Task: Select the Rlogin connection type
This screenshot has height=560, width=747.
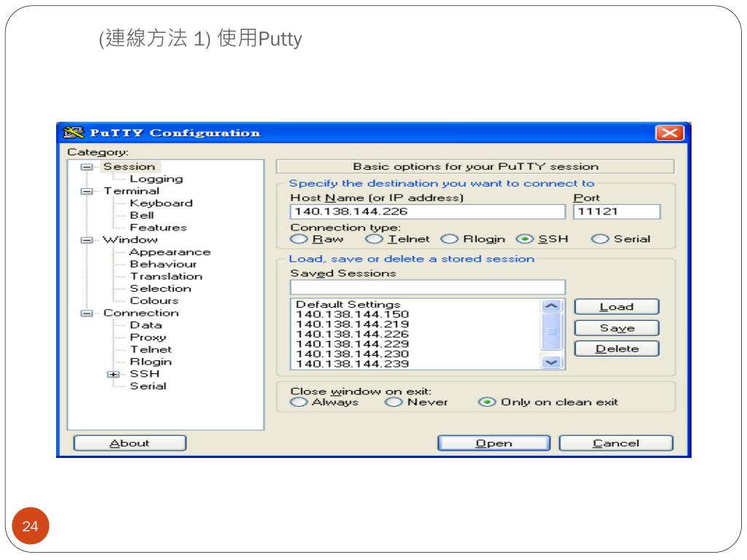Action: click(x=449, y=239)
